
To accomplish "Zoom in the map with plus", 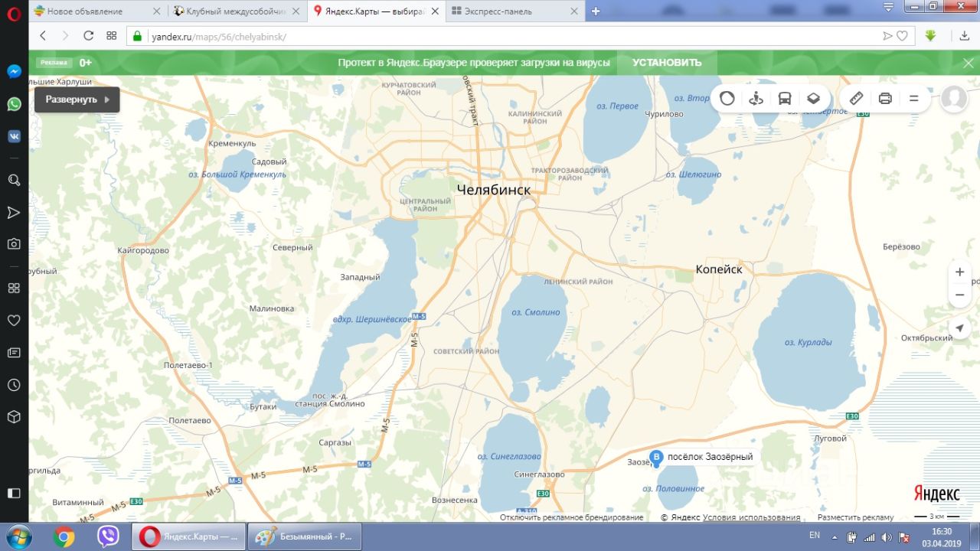I will (959, 272).
